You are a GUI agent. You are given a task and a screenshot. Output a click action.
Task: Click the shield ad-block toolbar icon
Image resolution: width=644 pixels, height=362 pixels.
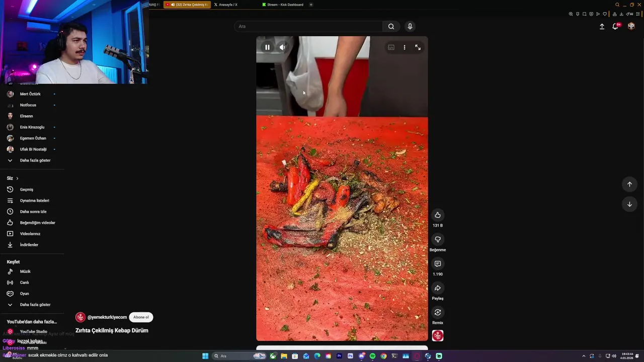pyautogui.click(x=591, y=14)
